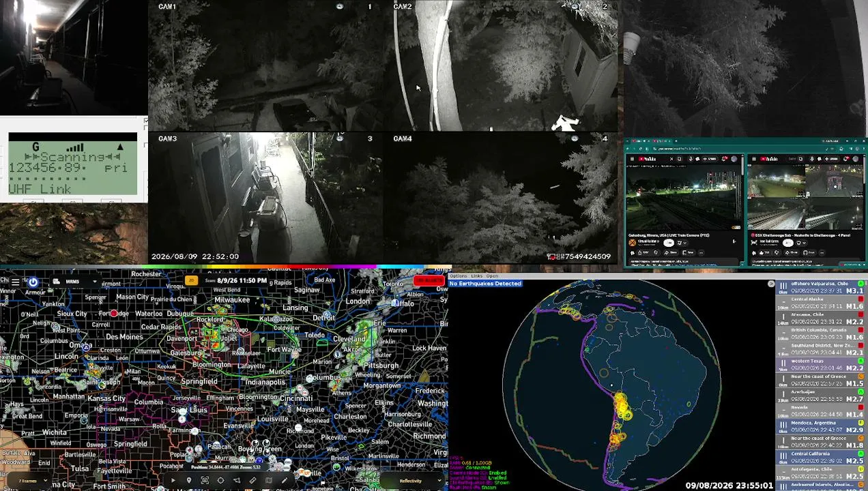The height and width of the screenshot is (491, 868).
Task: Open the red alerts button on radar map
Action: tap(429, 280)
